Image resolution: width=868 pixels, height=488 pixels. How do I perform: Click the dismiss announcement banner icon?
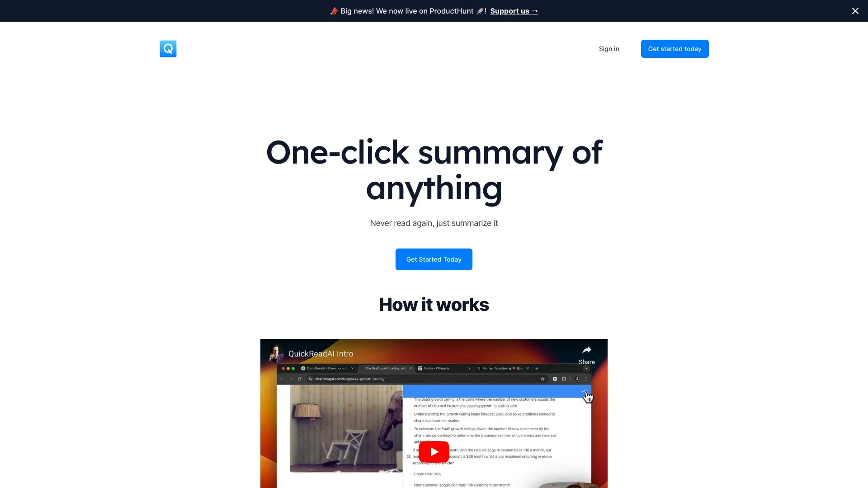[x=855, y=11]
